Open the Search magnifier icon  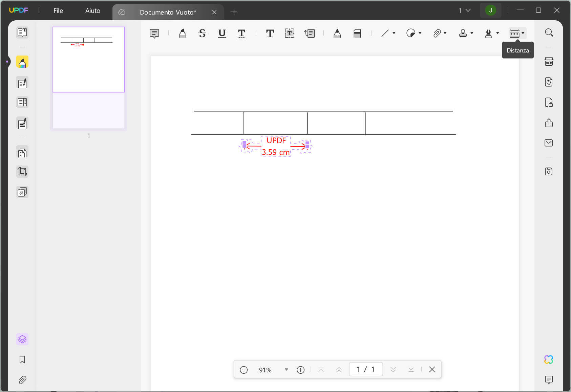(x=549, y=32)
